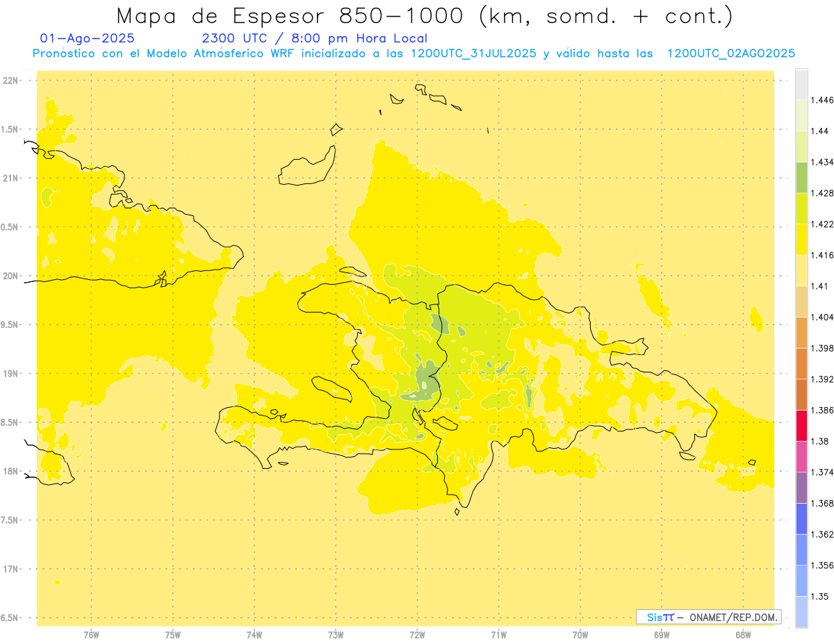Click the tan legend swatch between 1.404 and 1.41
The image size is (834, 644).
coord(801,302)
